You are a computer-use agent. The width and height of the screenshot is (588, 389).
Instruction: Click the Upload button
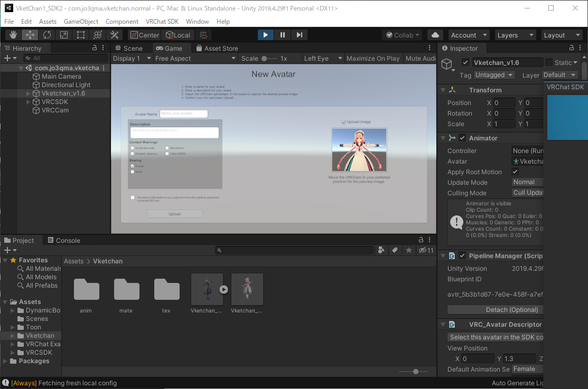pos(175,214)
